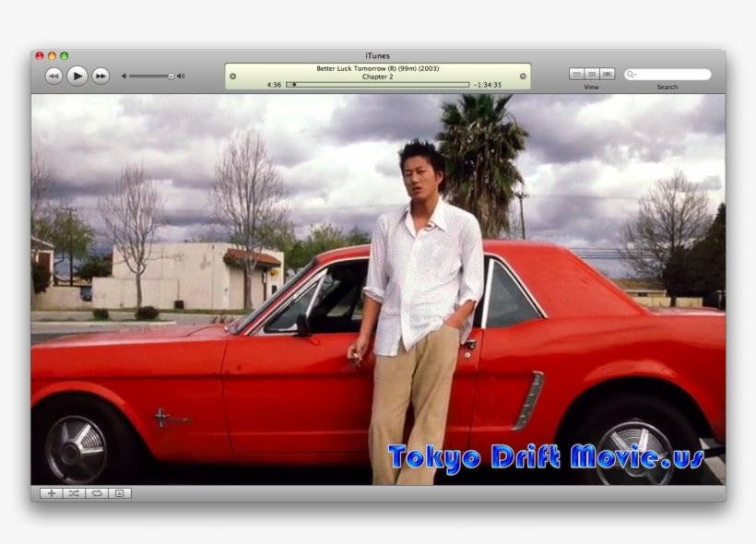Click the add playlist plus button
Screen dimensions: 756x544
pos(52,493)
